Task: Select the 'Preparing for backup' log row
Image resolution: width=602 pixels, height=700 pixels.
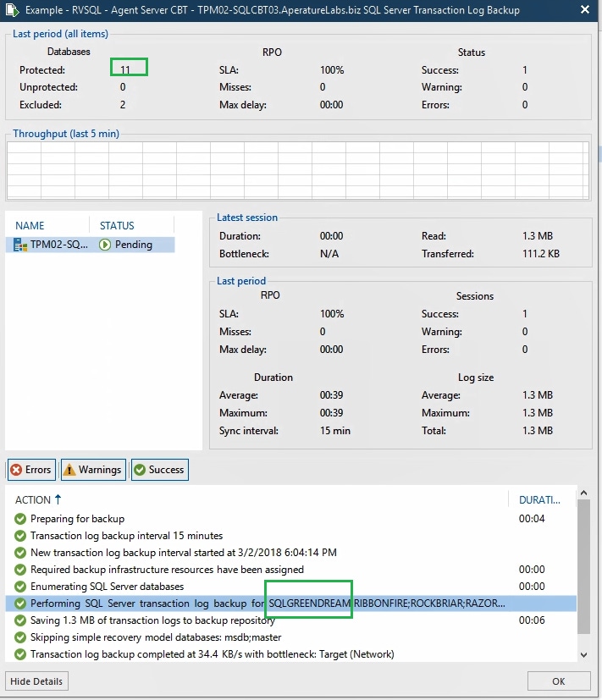Action: point(290,519)
